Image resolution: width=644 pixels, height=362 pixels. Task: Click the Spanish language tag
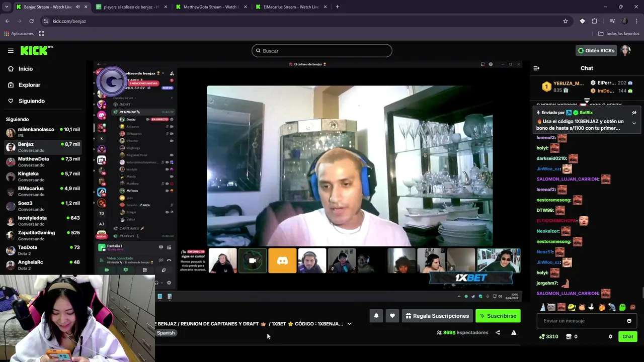click(x=166, y=333)
